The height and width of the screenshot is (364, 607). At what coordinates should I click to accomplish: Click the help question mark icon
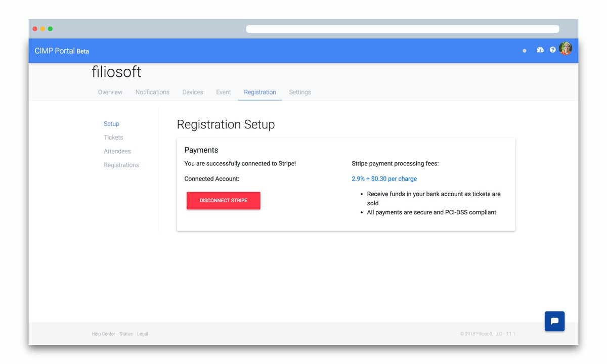pos(553,50)
